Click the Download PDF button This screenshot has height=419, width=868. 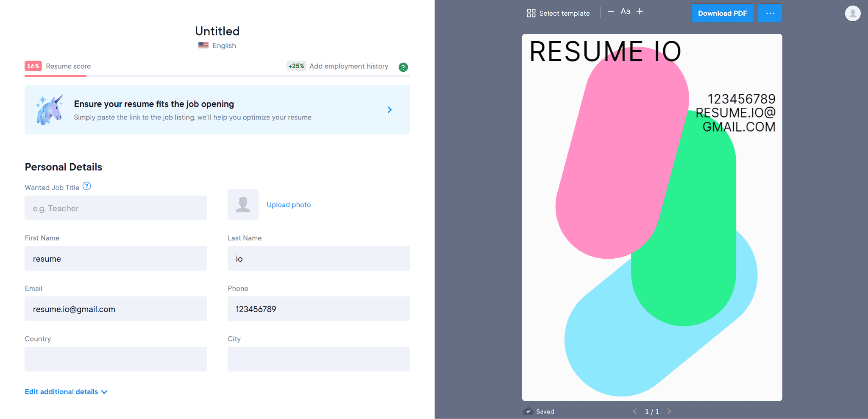(x=722, y=13)
